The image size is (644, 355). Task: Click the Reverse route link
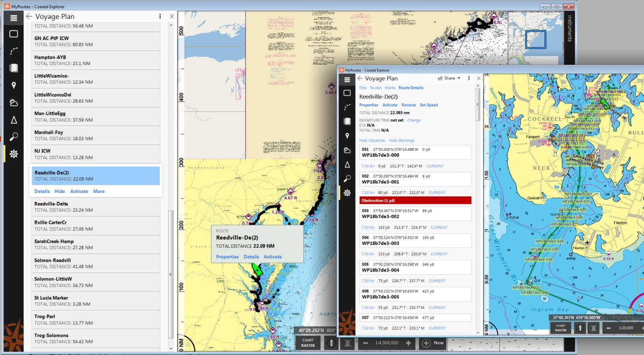click(x=408, y=105)
